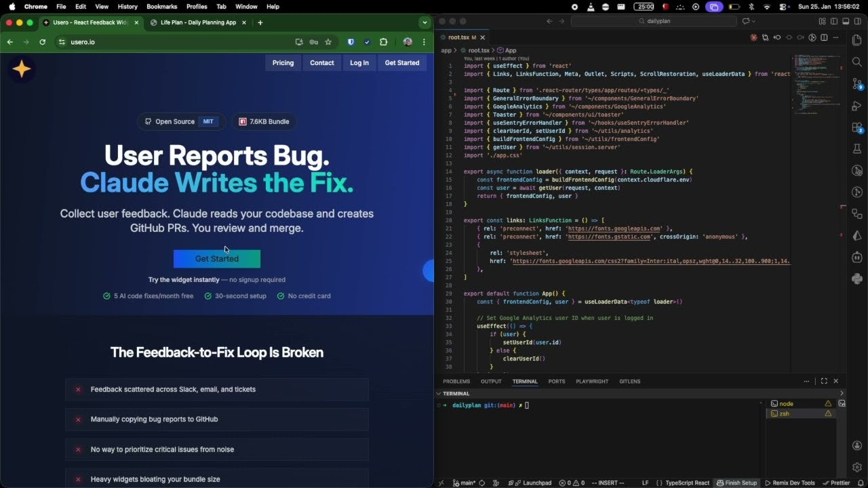Select the node terminal in terminal list
Screen dimensions: 868x488
point(801,403)
